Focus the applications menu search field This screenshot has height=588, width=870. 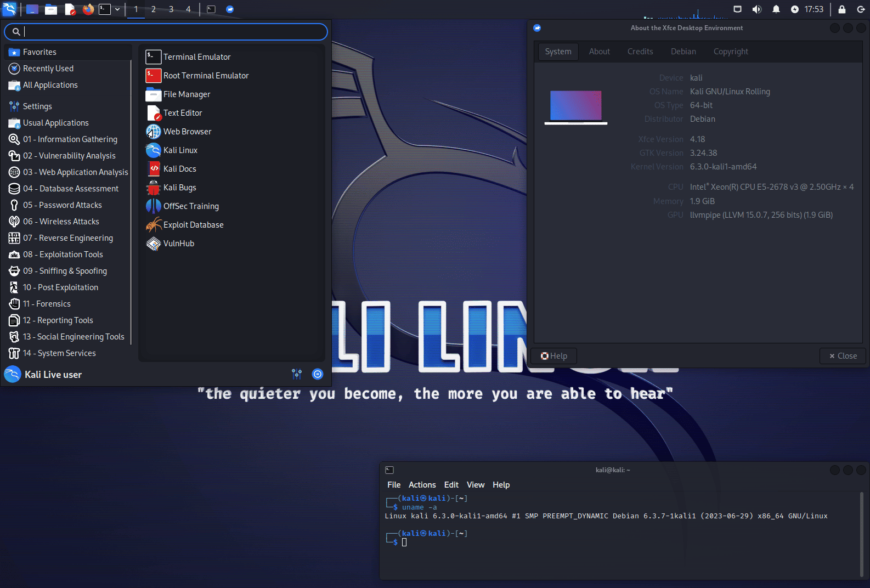pos(166,32)
